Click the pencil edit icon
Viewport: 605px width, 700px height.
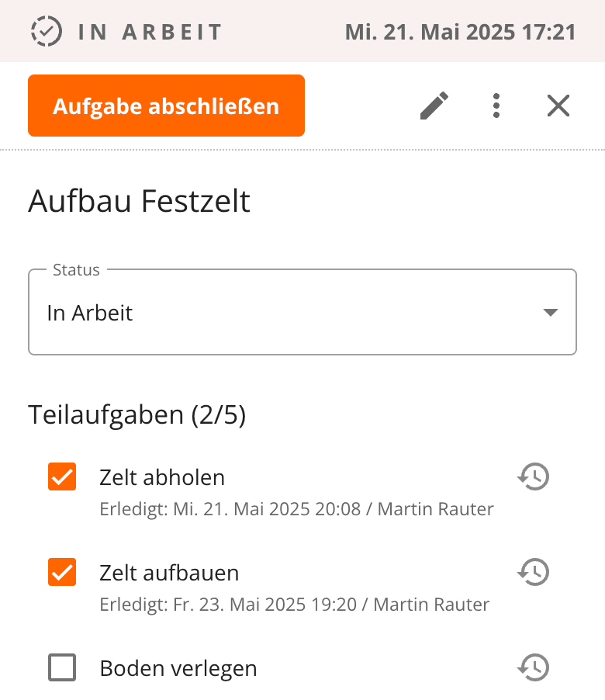tap(434, 106)
